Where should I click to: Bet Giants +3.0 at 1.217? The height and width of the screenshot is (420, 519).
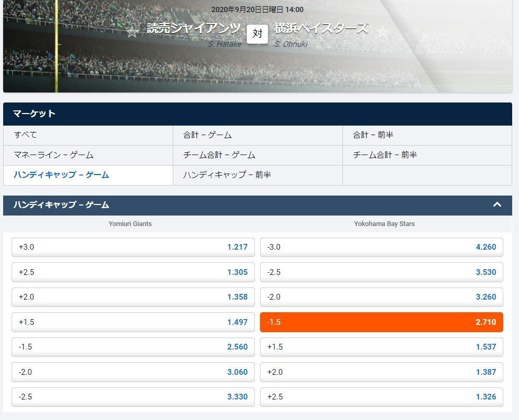(x=133, y=247)
